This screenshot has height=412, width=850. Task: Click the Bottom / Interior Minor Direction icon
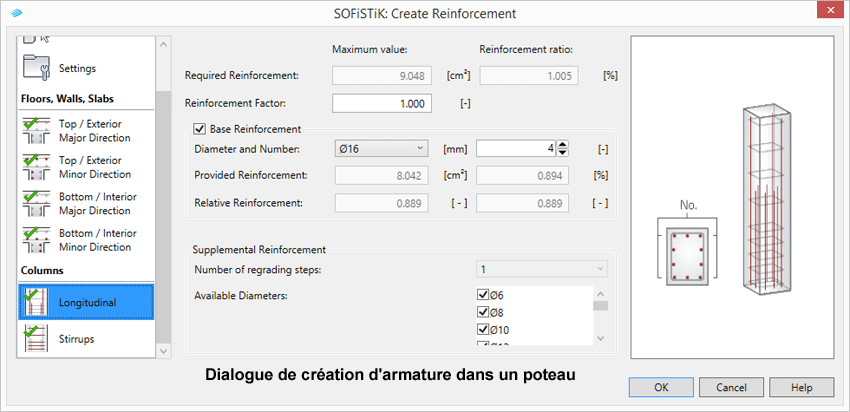[37, 240]
